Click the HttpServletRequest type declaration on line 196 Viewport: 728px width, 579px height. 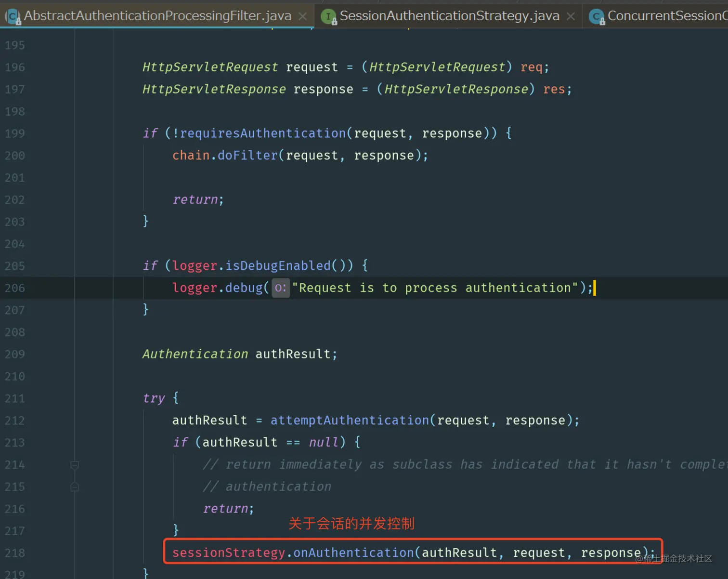click(x=210, y=67)
